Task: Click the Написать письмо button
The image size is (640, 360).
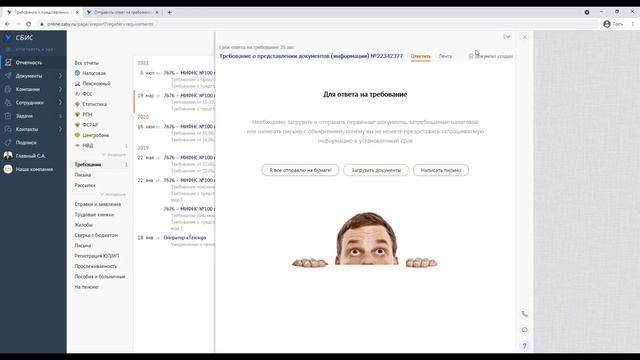Action: 441,170
